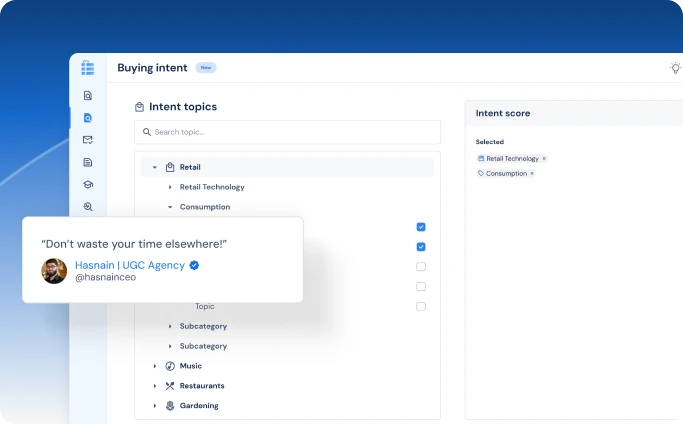Screen dimensions: 683x424
Task: Select the Restaurants row label
Action: coord(202,386)
